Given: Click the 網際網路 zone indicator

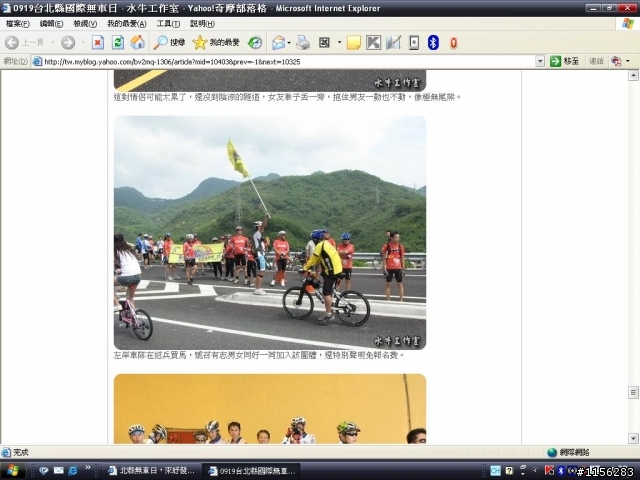Looking at the screenshot, I should point(569,452).
